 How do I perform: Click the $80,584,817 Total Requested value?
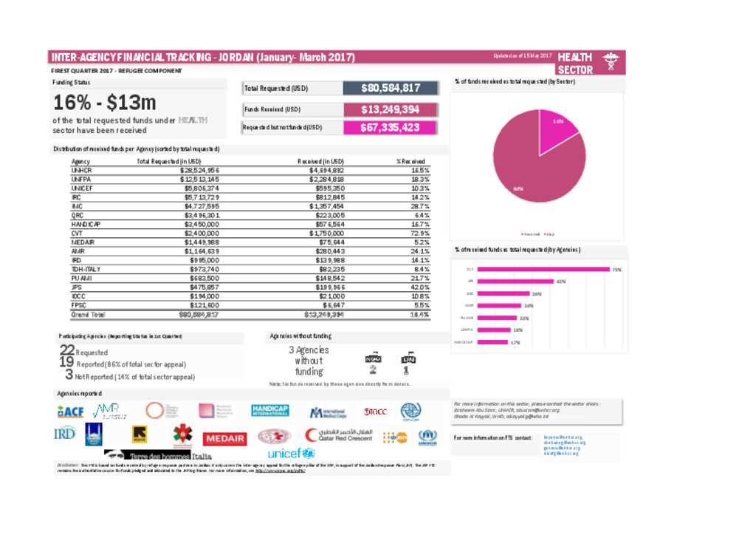point(391,88)
